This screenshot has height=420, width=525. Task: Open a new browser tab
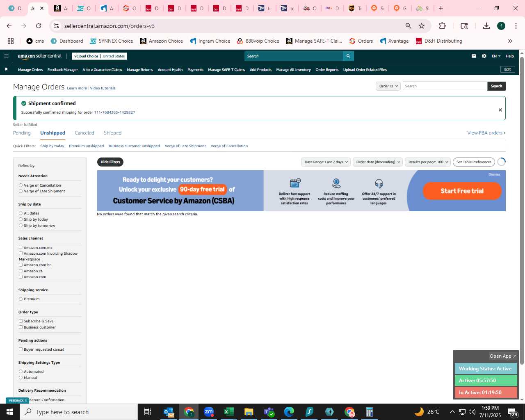tap(441, 8)
